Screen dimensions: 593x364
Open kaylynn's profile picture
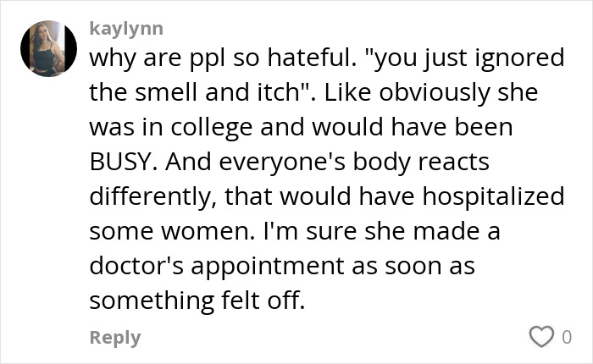click(x=43, y=48)
